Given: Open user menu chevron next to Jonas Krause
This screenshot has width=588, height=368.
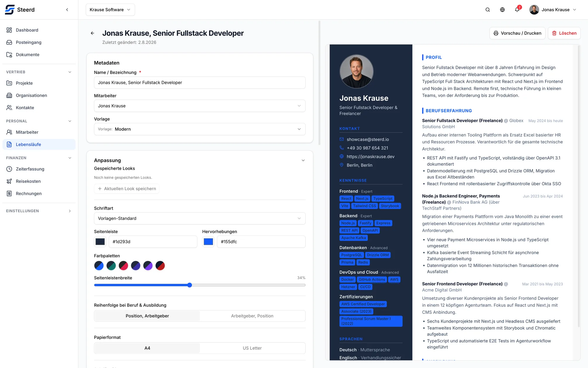Looking at the screenshot, I should point(574,10).
